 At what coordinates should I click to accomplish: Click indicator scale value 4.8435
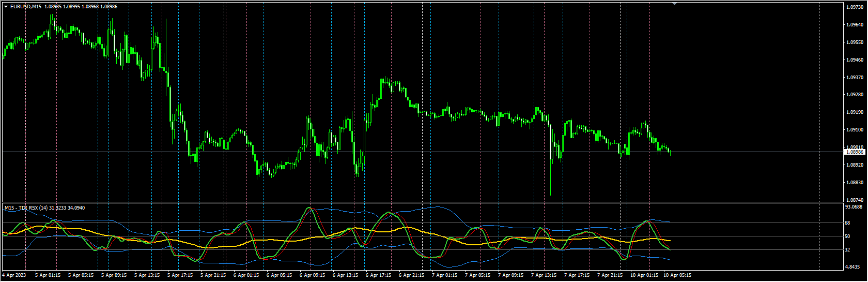853,267
